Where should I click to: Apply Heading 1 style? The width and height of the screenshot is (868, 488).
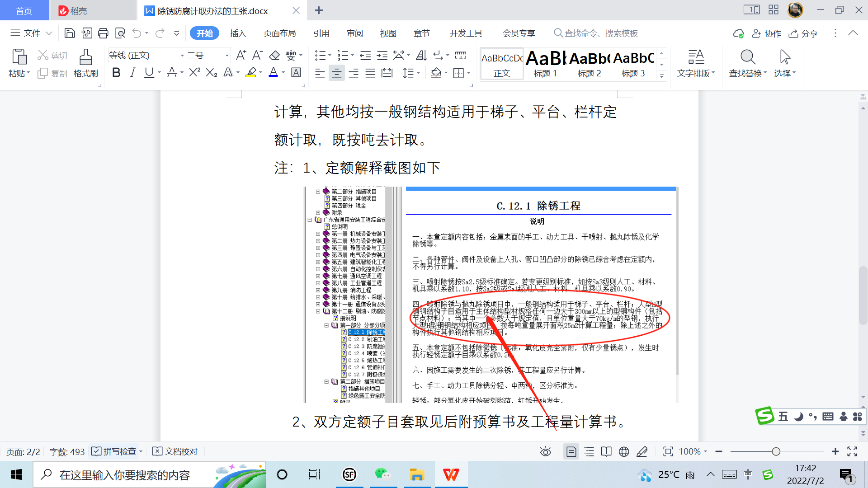[545, 64]
